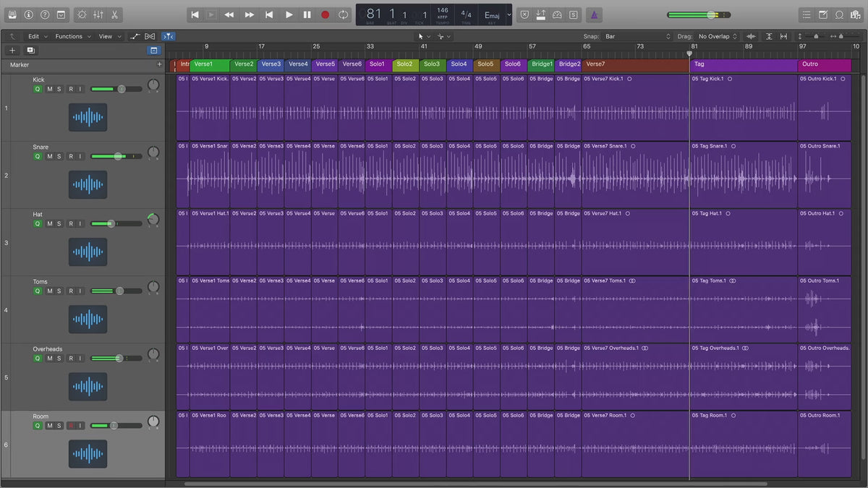The width and height of the screenshot is (868, 488).
Task: Click the scissors Editors button
Action: tap(115, 14)
